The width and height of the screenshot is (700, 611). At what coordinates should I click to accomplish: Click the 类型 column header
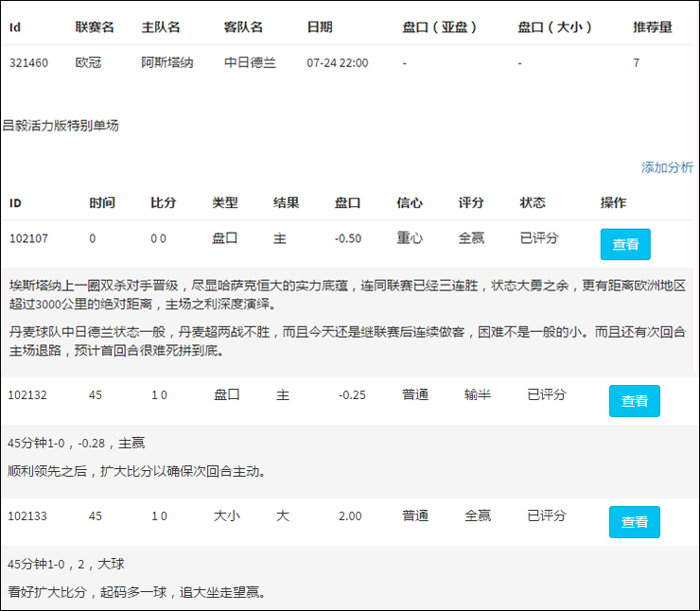pos(225,203)
